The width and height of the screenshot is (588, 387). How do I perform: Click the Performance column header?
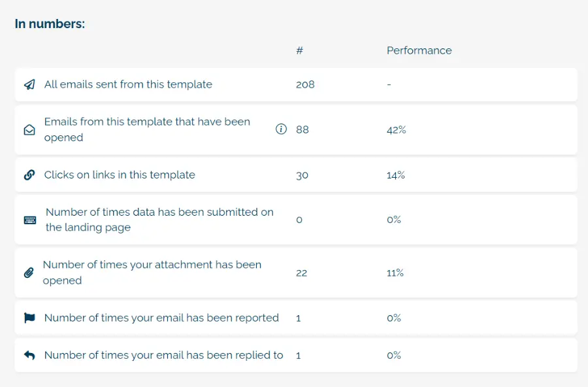coord(419,51)
